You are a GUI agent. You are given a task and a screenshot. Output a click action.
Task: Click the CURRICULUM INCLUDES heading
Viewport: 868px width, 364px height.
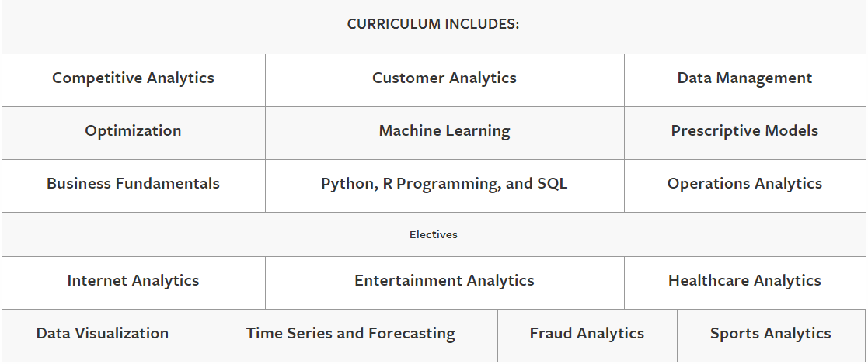pos(433,24)
